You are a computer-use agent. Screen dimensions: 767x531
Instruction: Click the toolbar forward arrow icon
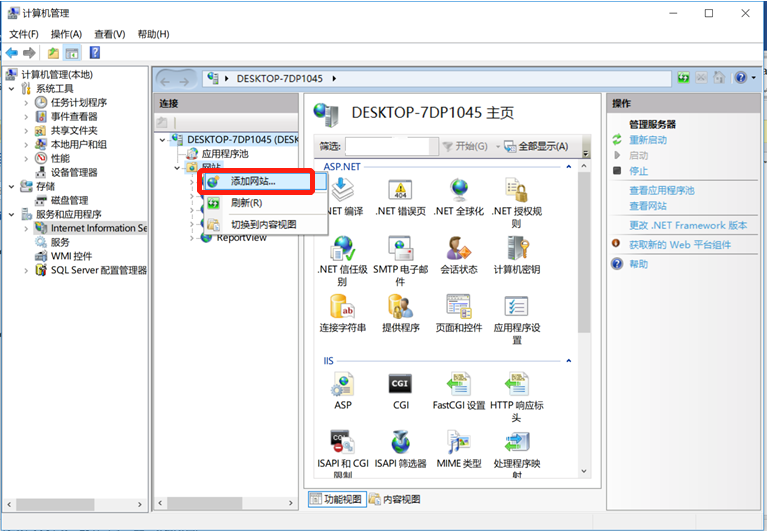click(29, 53)
